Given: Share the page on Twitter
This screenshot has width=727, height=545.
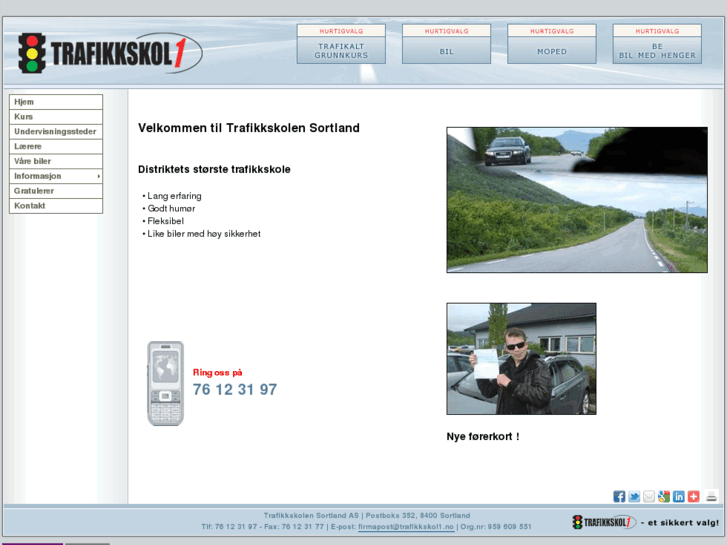Looking at the screenshot, I should [x=634, y=496].
